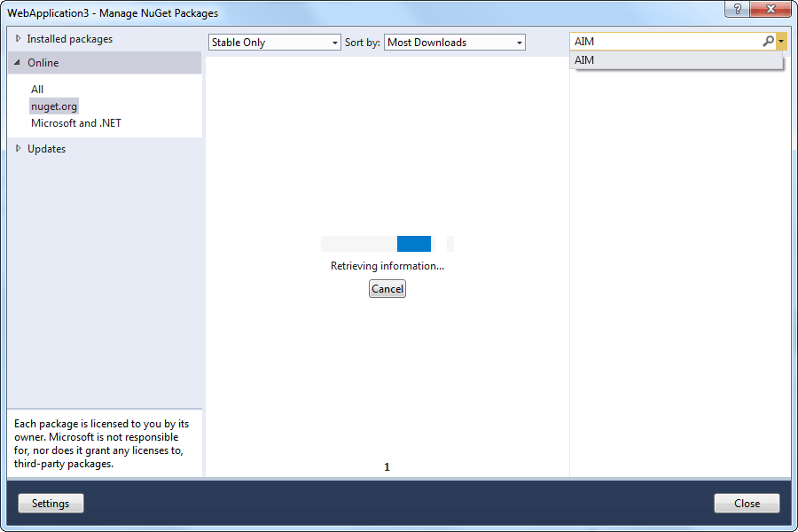This screenshot has width=798, height=532.
Task: Click the Sort by label
Action: (363, 43)
